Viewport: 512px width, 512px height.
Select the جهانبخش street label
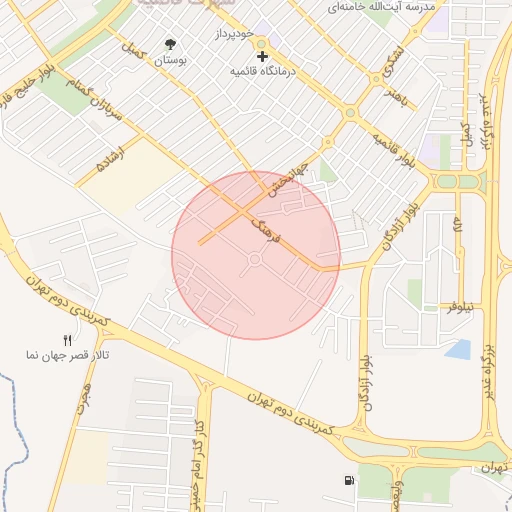[x=288, y=180]
